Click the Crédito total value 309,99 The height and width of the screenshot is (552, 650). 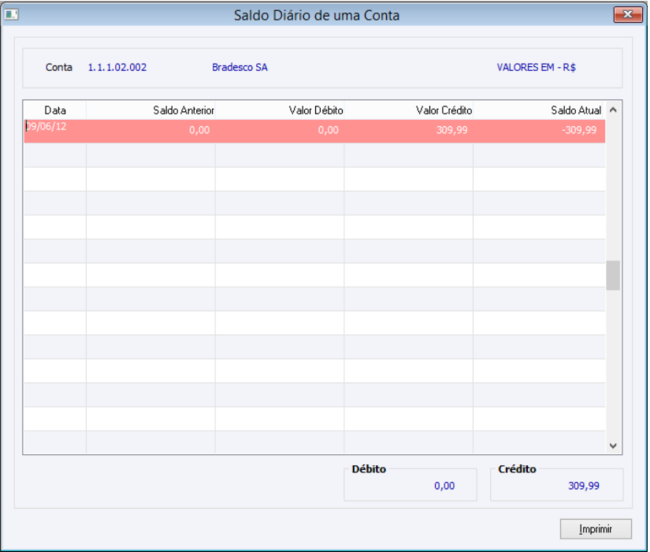pyautogui.click(x=584, y=486)
